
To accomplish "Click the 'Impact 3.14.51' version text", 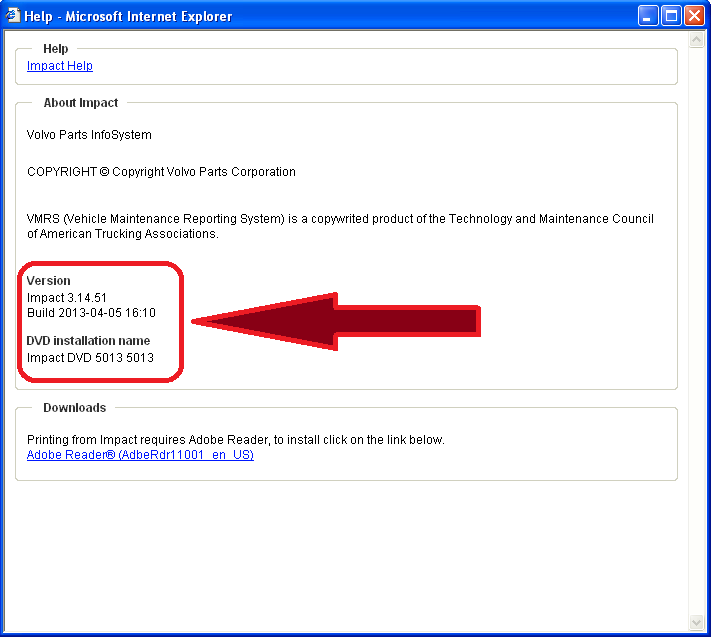I will tap(67, 297).
